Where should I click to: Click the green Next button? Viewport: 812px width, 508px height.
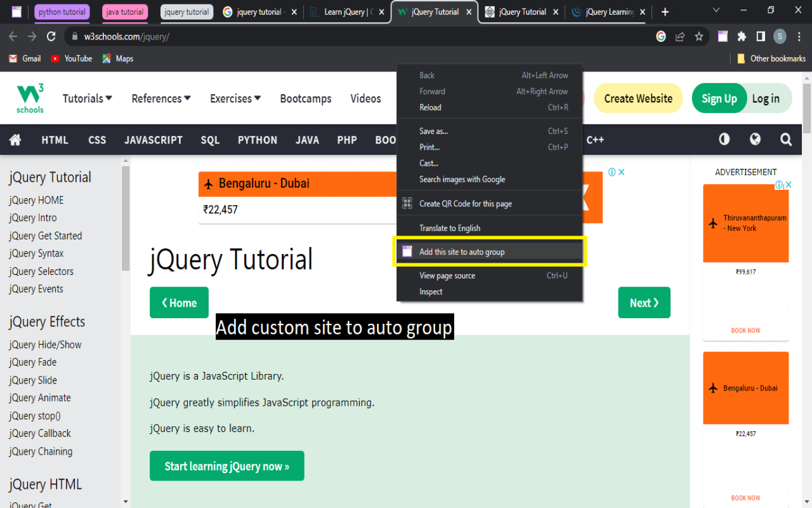pyautogui.click(x=644, y=303)
